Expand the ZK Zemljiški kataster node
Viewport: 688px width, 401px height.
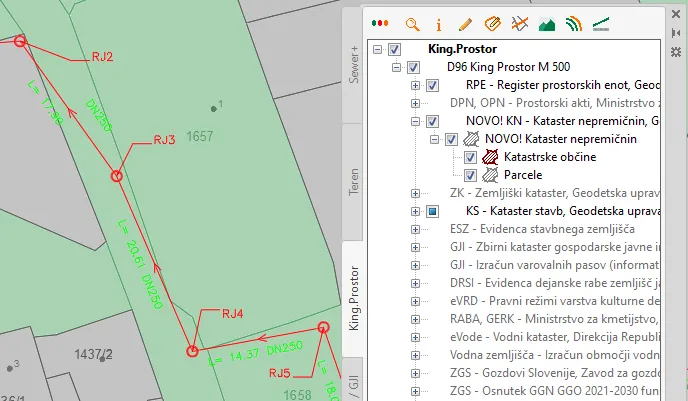coord(415,193)
